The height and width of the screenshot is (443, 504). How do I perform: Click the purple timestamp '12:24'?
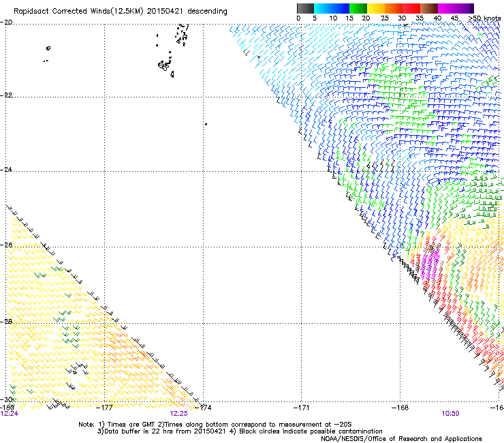[x=10, y=414]
